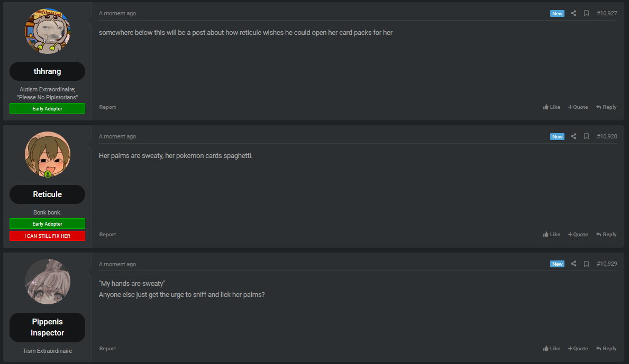Open the Reticule username link
Screen dimensions: 629x364
coord(47,194)
